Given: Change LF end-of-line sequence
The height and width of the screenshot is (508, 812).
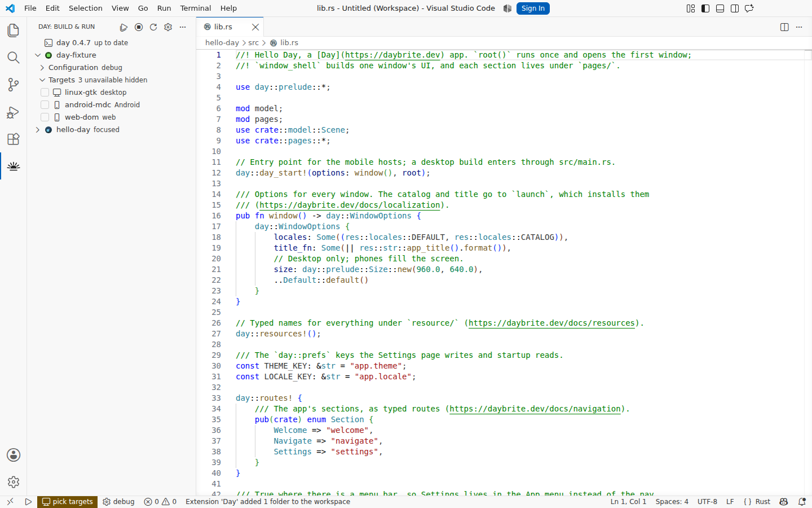Looking at the screenshot, I should click(730, 502).
